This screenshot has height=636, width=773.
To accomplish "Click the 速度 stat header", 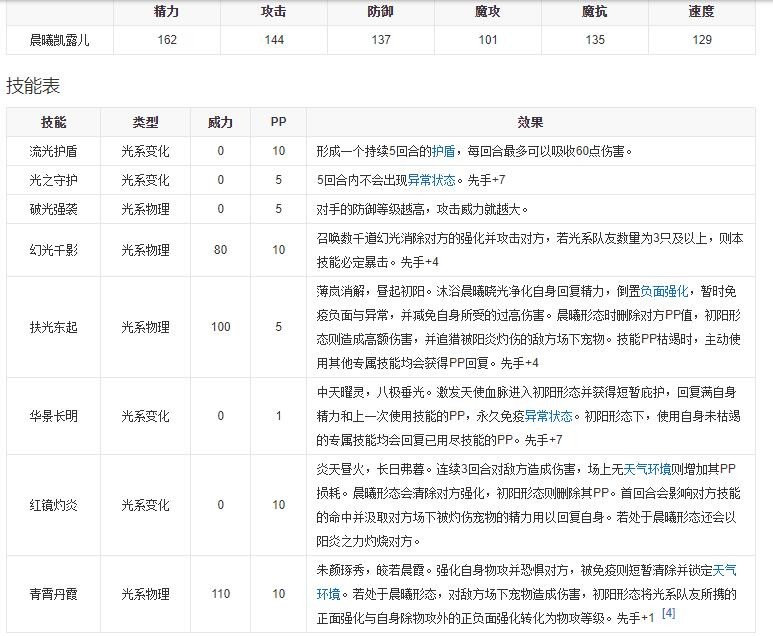I will [701, 12].
